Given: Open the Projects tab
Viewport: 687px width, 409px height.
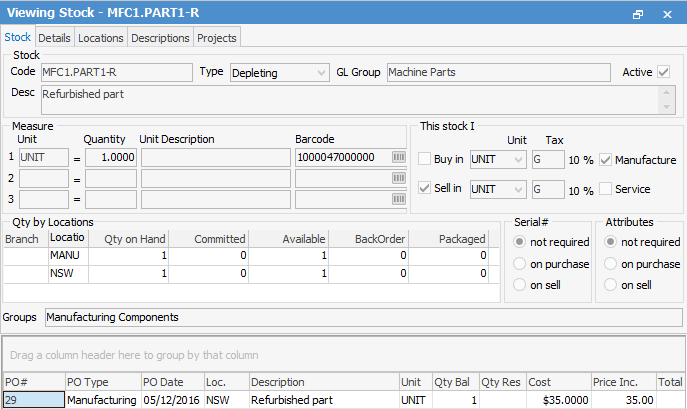Looking at the screenshot, I should pyautogui.click(x=217, y=38).
